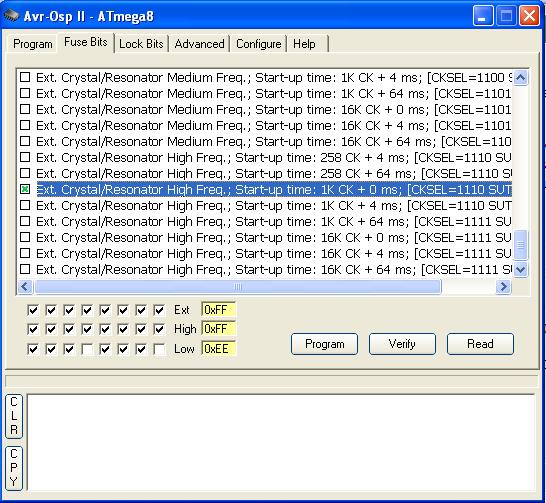Screen dimensions: 546x503
Task: Check High Freq. 1K CK + 64 ms option
Action: pos(25,221)
